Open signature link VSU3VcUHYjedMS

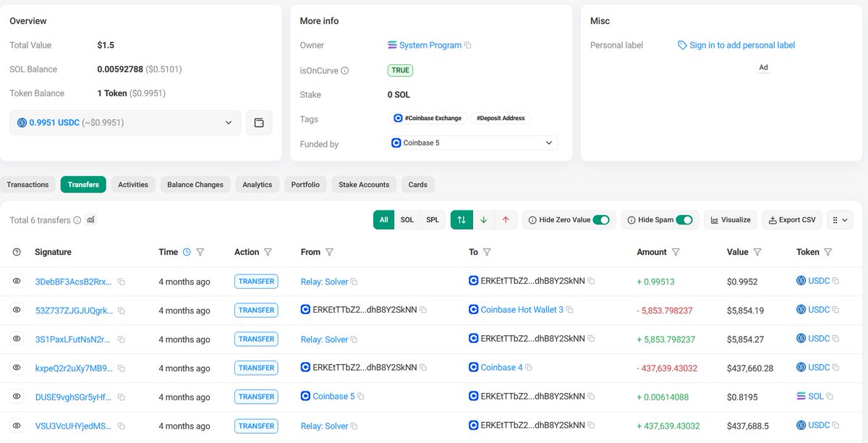pyautogui.click(x=74, y=426)
